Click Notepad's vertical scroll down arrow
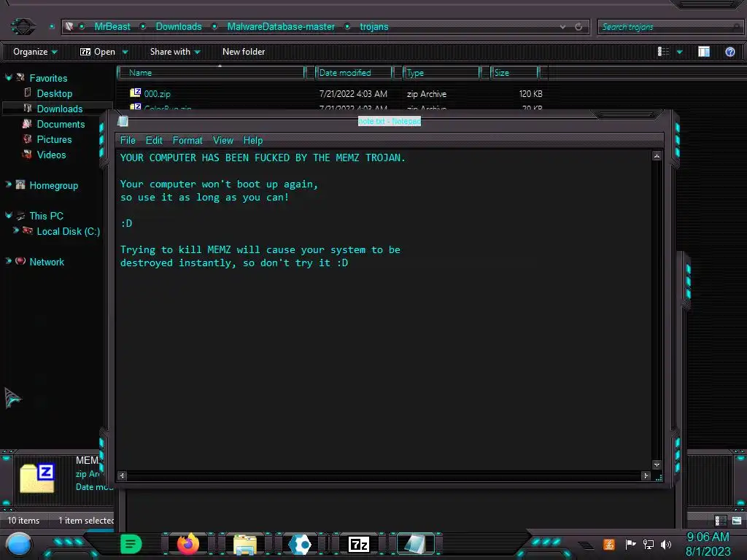 click(x=657, y=464)
